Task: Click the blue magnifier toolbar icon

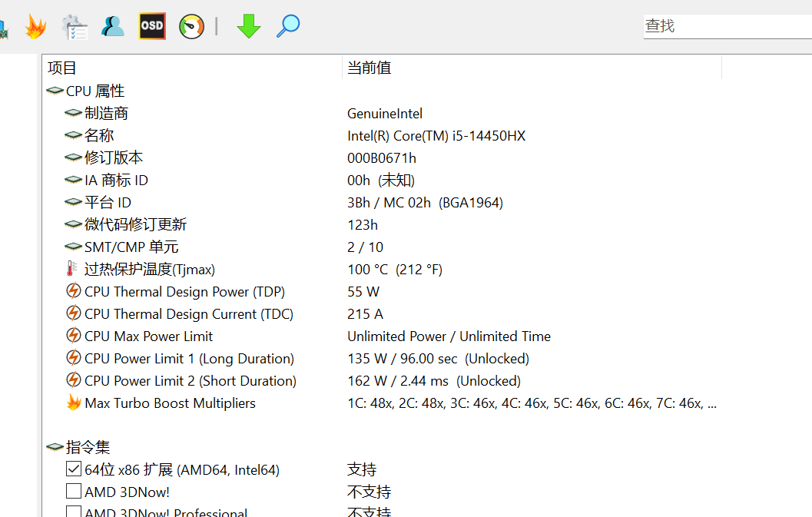Action: point(288,26)
